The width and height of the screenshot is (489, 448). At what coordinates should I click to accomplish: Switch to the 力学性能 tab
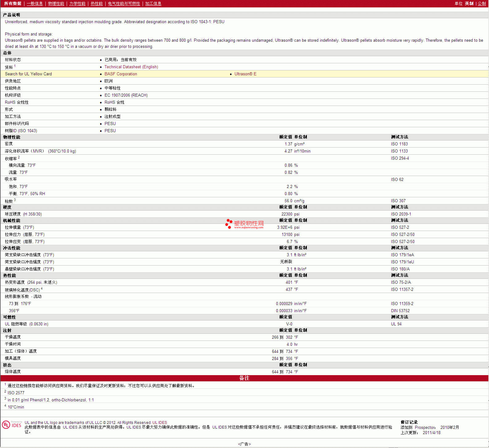point(77,4)
